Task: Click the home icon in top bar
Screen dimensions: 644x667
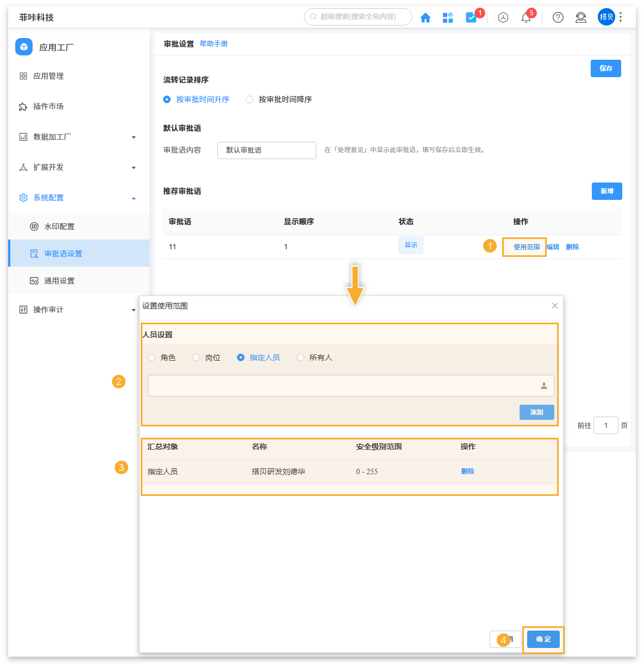Action: pyautogui.click(x=426, y=17)
